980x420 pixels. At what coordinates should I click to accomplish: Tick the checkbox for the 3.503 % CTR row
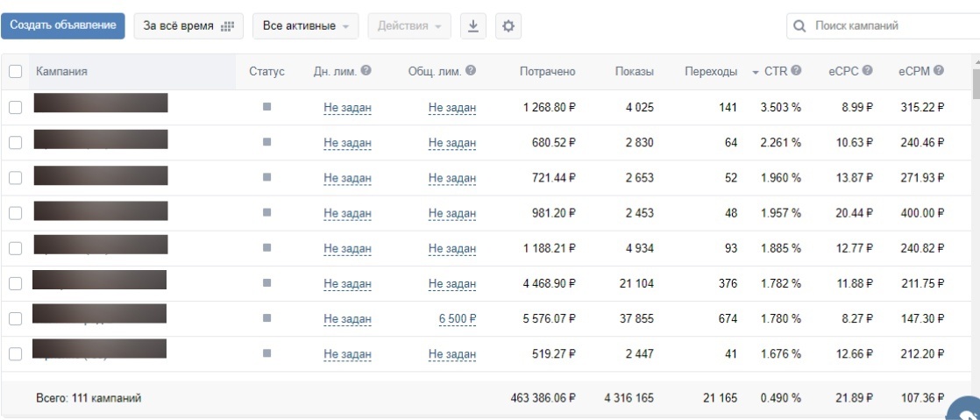coord(15,108)
